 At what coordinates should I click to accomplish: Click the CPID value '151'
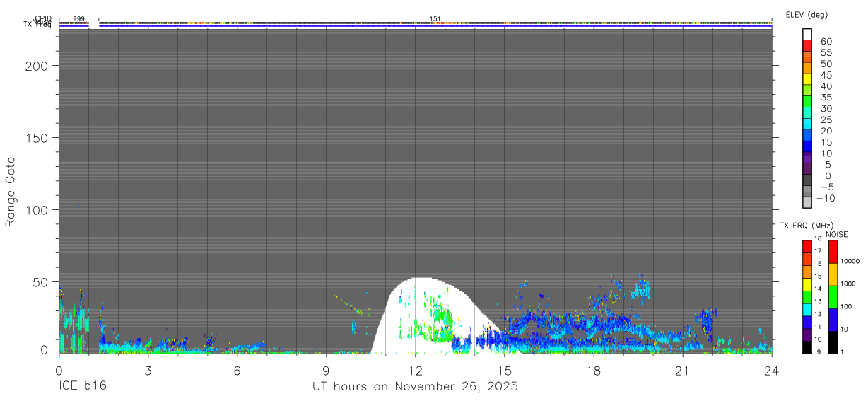pos(435,18)
